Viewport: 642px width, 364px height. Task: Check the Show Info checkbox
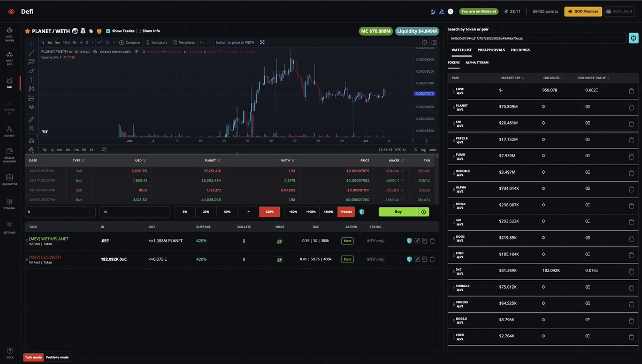(x=139, y=31)
